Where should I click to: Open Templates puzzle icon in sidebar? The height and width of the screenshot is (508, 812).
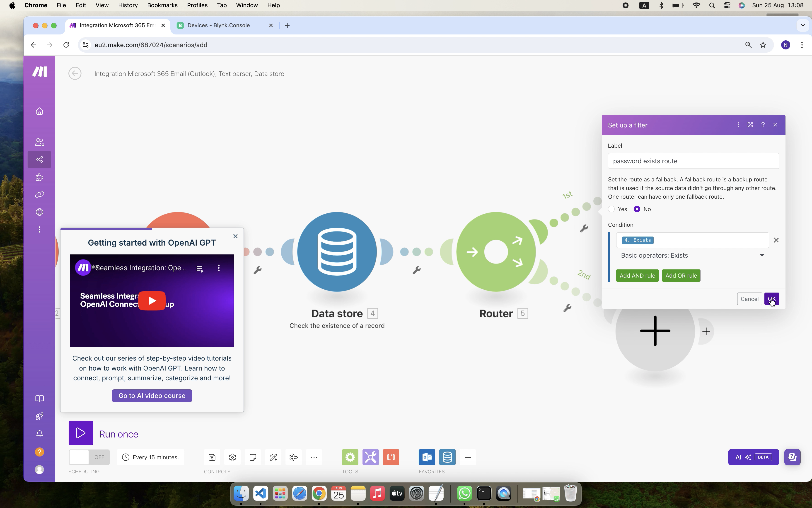click(40, 177)
